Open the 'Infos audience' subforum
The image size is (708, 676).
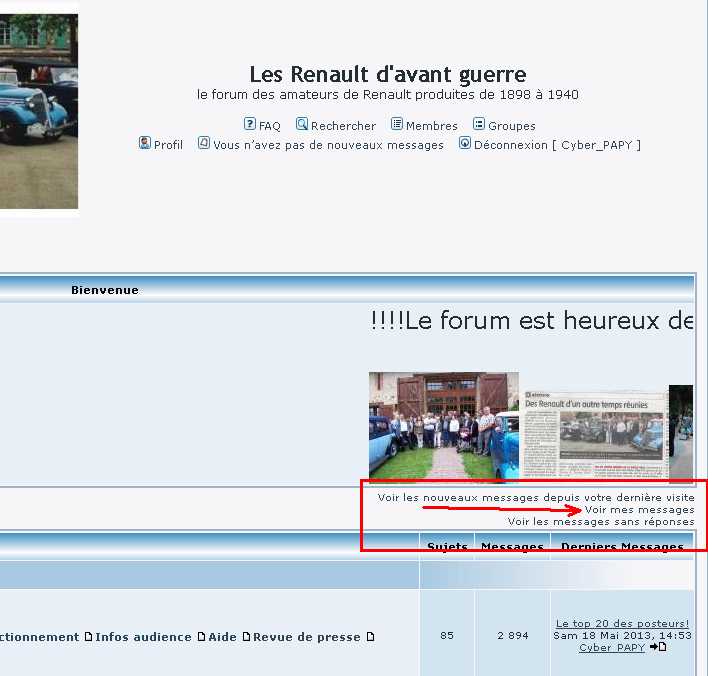coord(144,637)
